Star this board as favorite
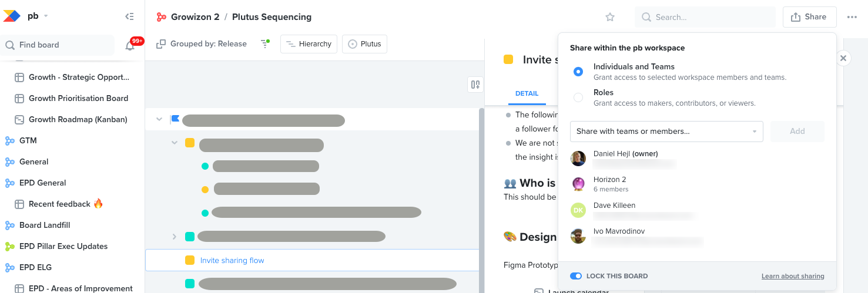This screenshot has width=868, height=293. click(x=610, y=17)
